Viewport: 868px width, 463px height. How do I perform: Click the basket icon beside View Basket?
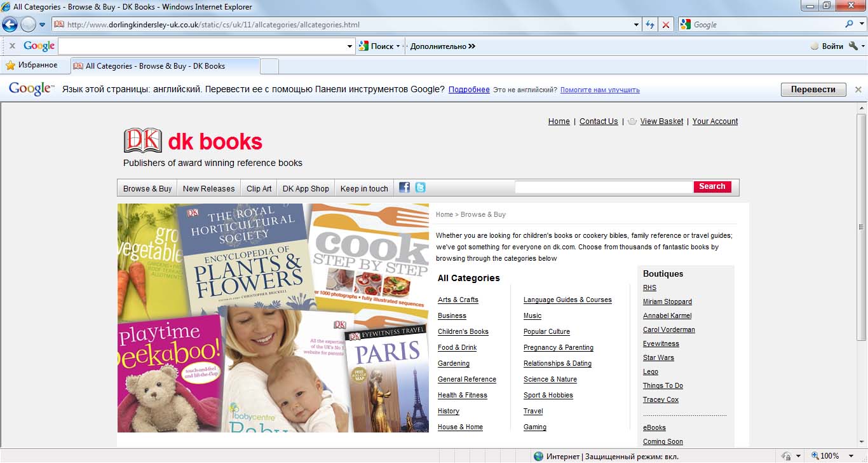(x=632, y=121)
